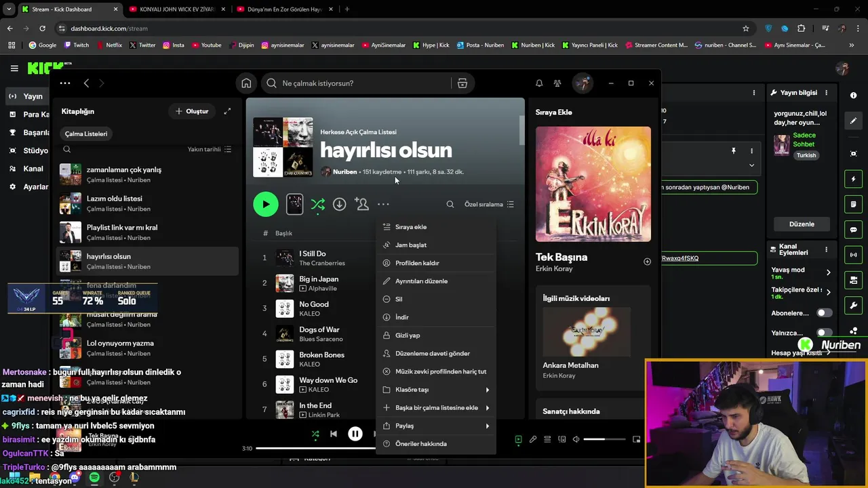Open Spotify notifications bell
The height and width of the screenshot is (488, 868).
pos(539,83)
